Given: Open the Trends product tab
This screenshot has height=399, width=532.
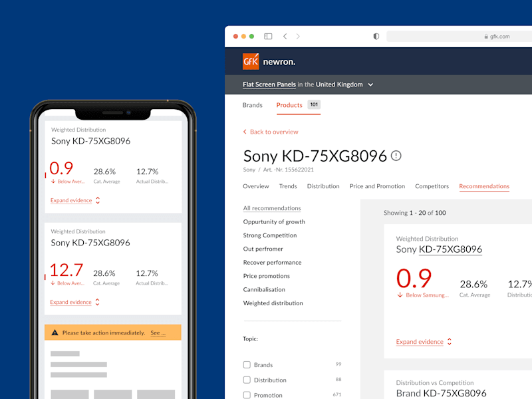Looking at the screenshot, I should (288, 186).
